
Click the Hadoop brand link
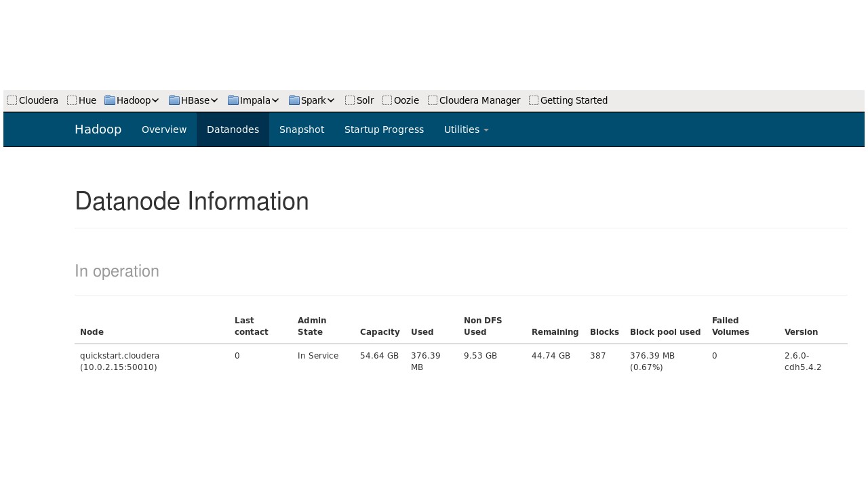[x=98, y=129]
